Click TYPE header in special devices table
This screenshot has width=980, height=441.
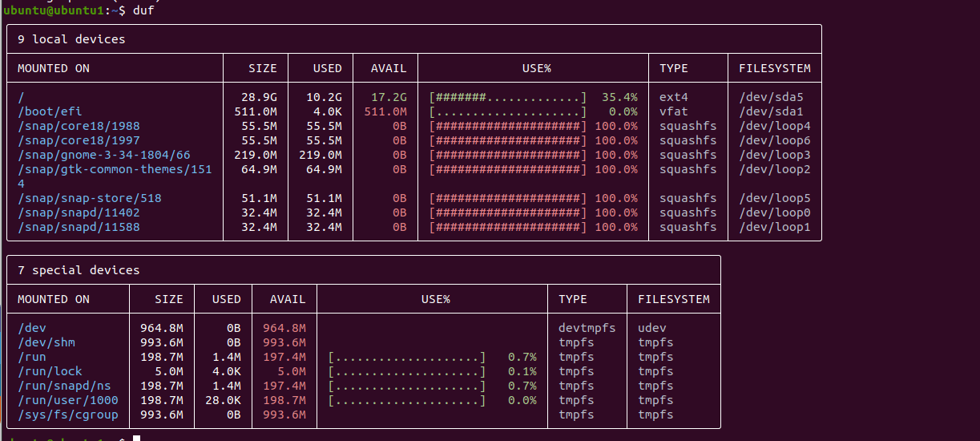(573, 299)
